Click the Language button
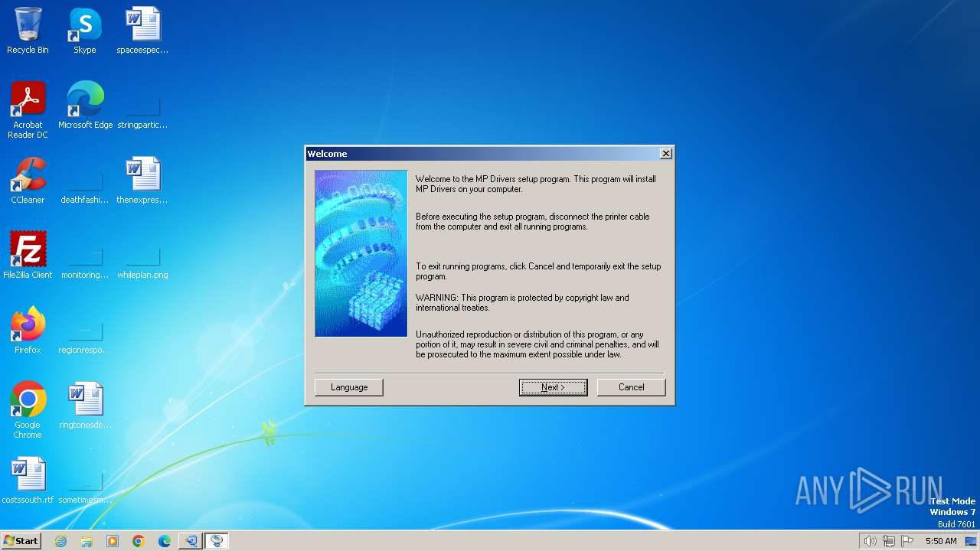980x551 pixels. coord(349,387)
